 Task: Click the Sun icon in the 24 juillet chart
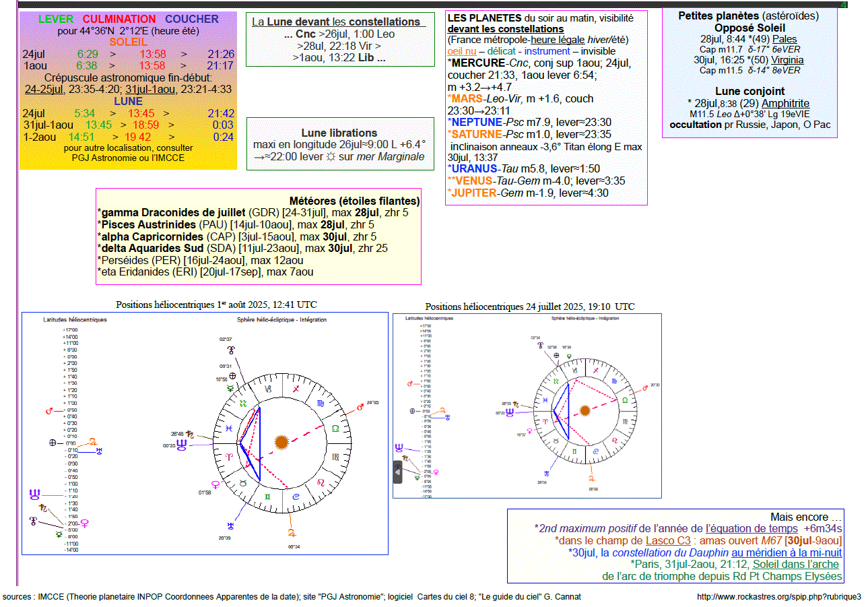coord(585,410)
